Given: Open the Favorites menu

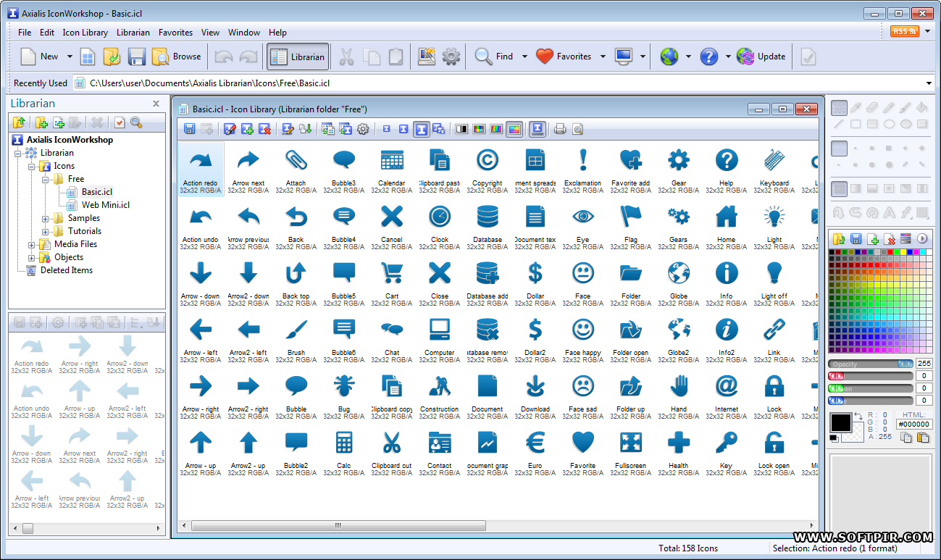Looking at the screenshot, I should click(x=175, y=32).
